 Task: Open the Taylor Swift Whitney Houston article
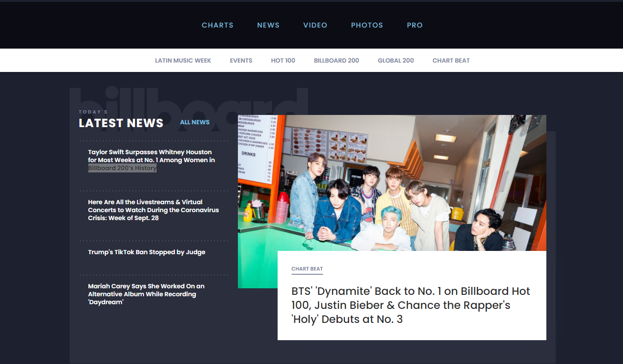(x=151, y=160)
